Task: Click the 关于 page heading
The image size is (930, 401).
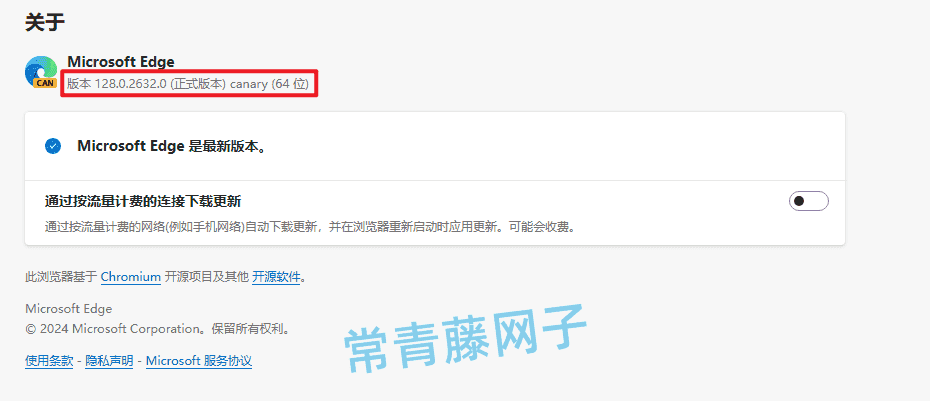Action: [x=44, y=23]
